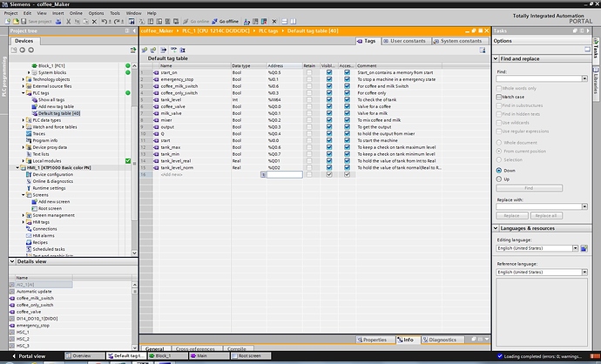
Task: Switch to the User constants tab
Action: coord(404,41)
